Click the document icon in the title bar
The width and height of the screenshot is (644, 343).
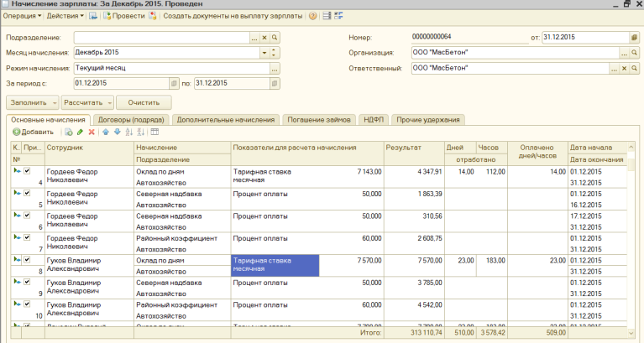5,3
